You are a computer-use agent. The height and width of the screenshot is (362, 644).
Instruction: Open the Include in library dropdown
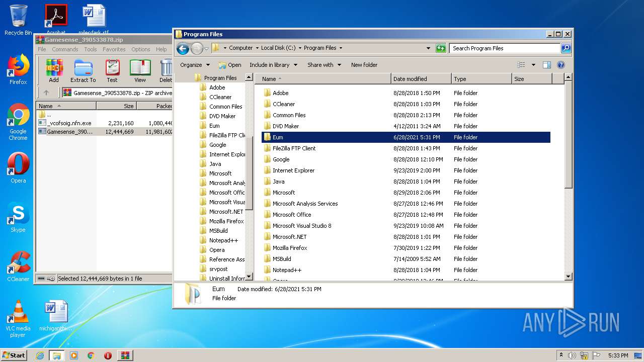(273, 65)
